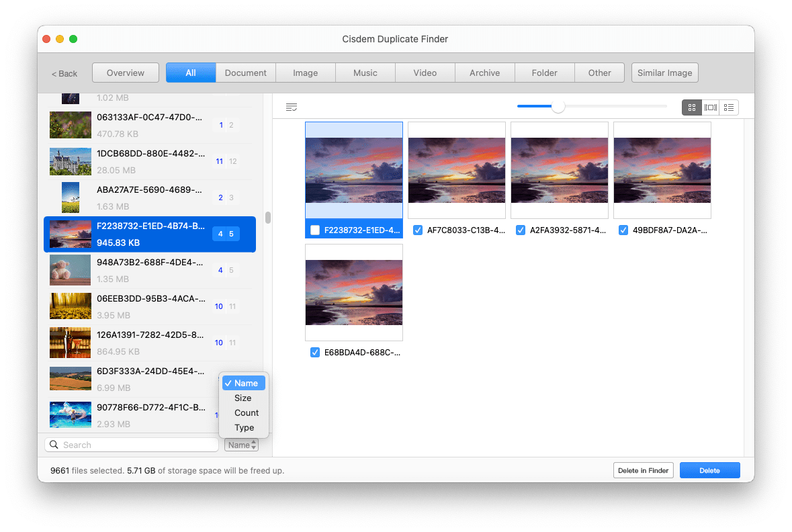The height and width of the screenshot is (532, 792).
Task: Open the Name sort dropdown
Action: click(241, 445)
